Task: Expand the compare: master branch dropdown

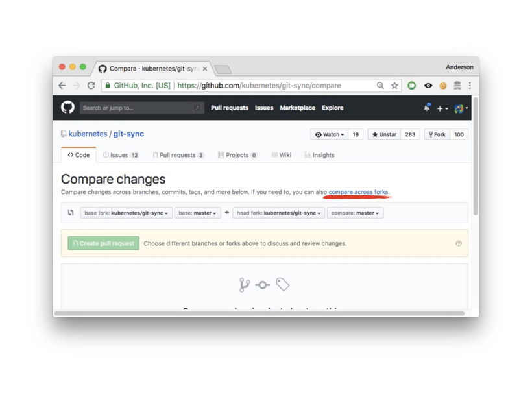Action: pos(356,213)
